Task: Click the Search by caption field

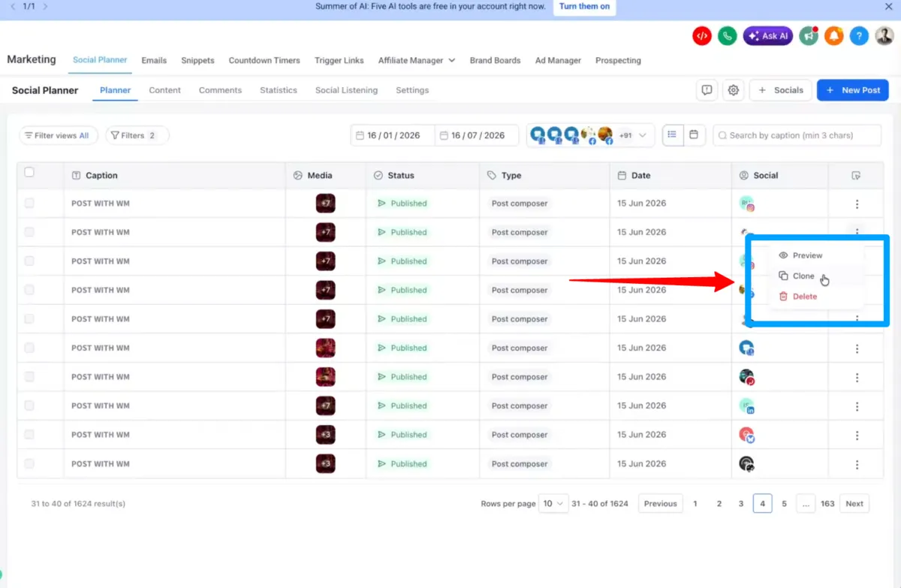Action: click(797, 136)
